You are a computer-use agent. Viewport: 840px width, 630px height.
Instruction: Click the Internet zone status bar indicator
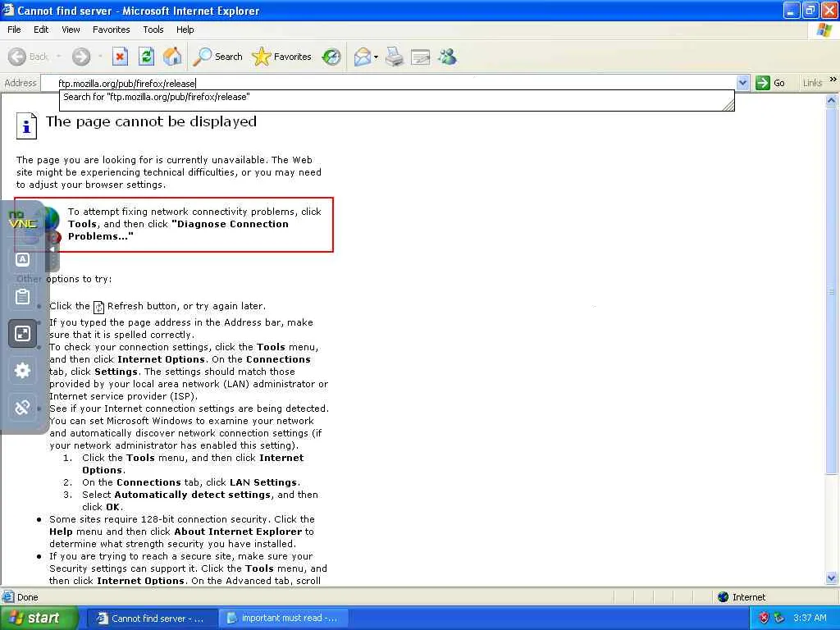pos(742,597)
